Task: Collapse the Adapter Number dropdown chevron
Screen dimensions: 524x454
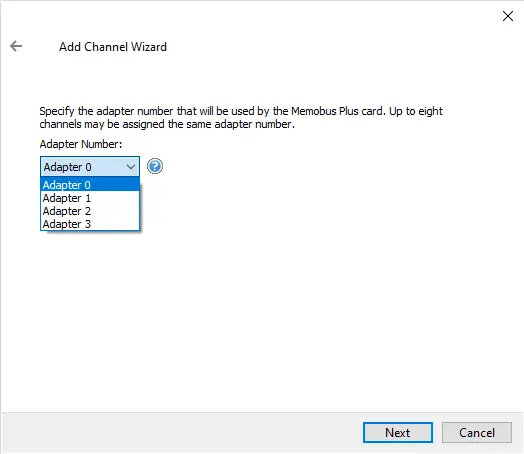Action: point(131,166)
